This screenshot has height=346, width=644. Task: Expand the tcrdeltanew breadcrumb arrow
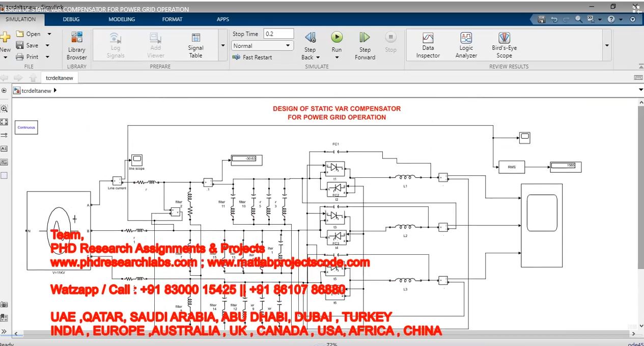[55, 90]
